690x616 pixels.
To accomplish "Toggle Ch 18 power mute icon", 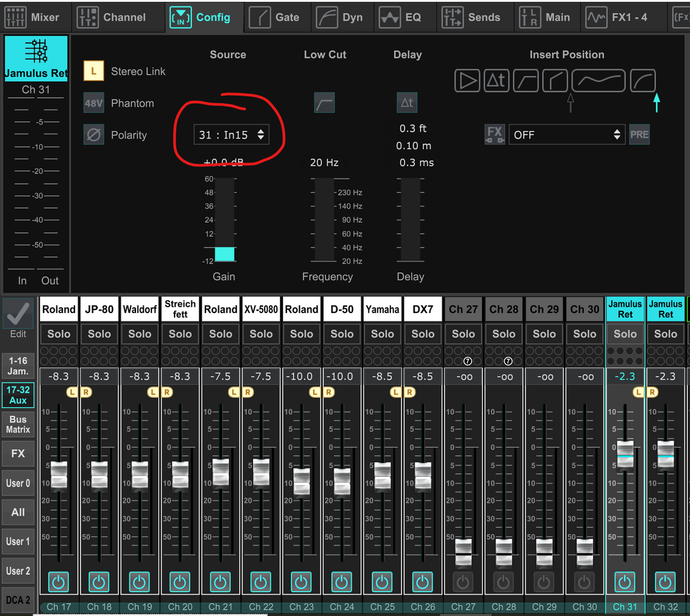I will pos(99,582).
